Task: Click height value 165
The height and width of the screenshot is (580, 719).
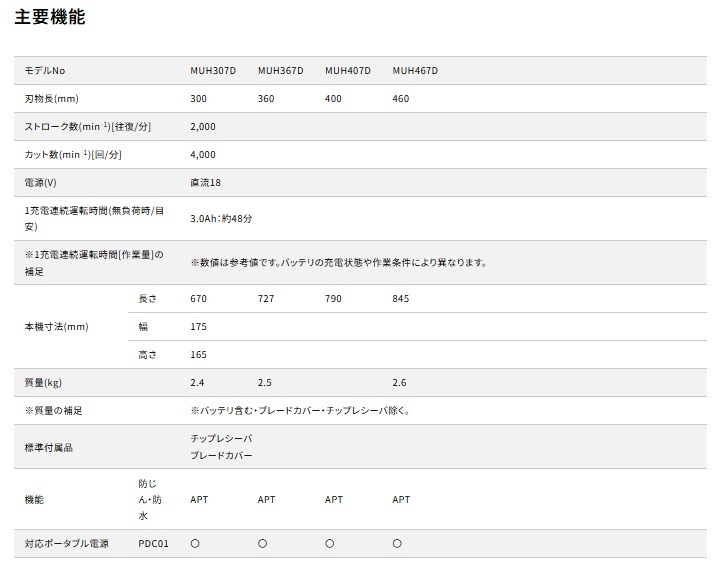Action: pyautogui.click(x=198, y=354)
